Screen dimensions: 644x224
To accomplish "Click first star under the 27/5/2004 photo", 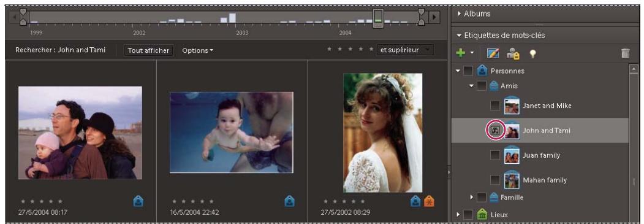I will (x=23, y=201).
